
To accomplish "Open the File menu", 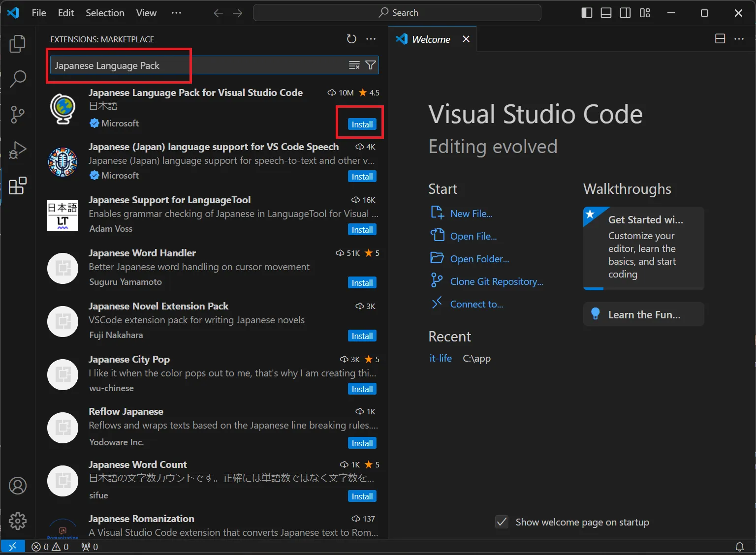I will click(39, 13).
